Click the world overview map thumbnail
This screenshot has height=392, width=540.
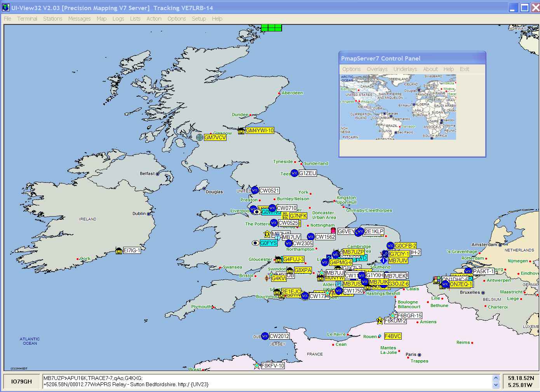(x=398, y=107)
